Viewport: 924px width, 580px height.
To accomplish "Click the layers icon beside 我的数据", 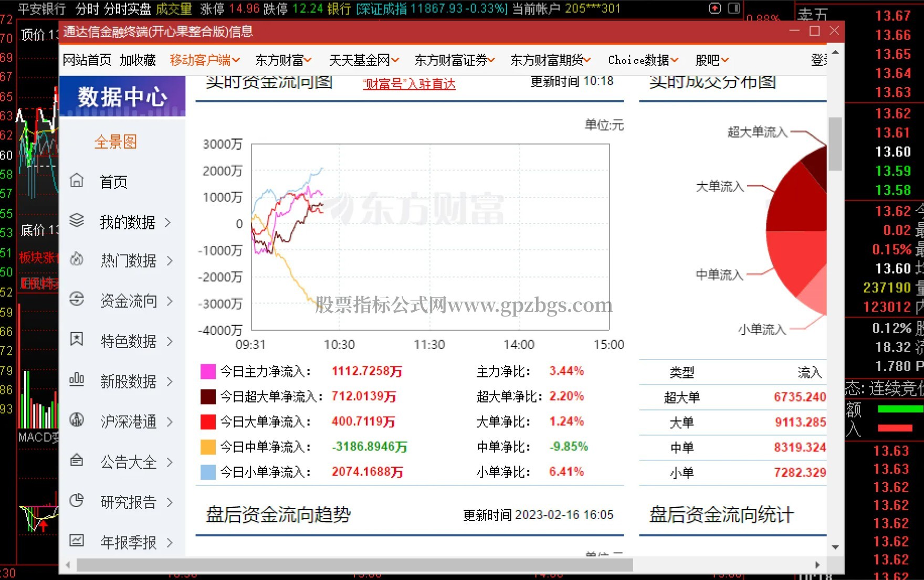I will point(77,220).
